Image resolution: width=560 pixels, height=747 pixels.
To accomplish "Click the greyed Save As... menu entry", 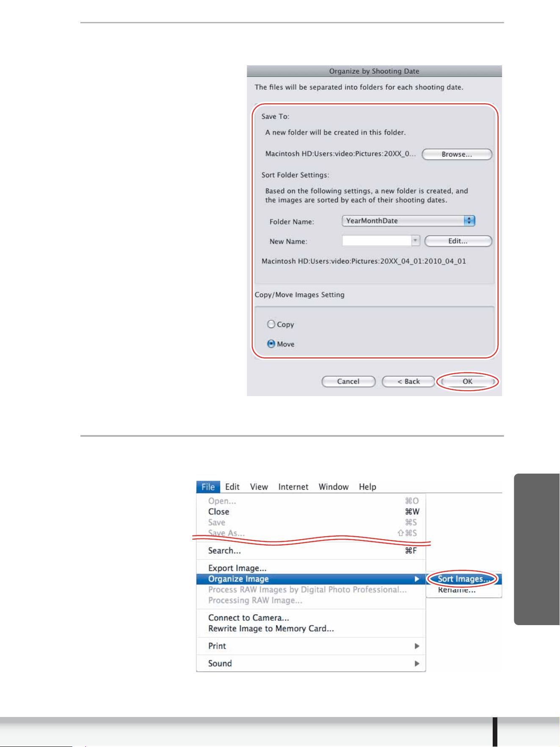I will tap(311, 533).
